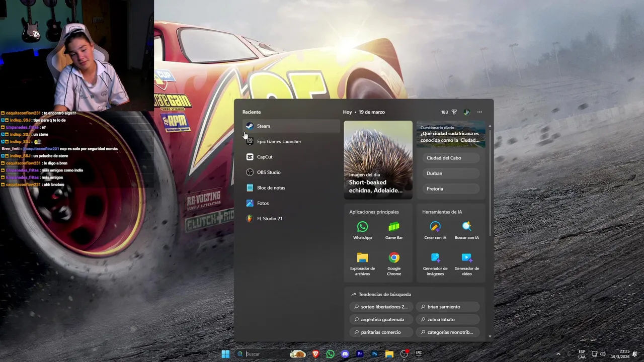The width and height of the screenshot is (644, 362).
Task: Search trend zulma lobato
Action: [448, 319]
